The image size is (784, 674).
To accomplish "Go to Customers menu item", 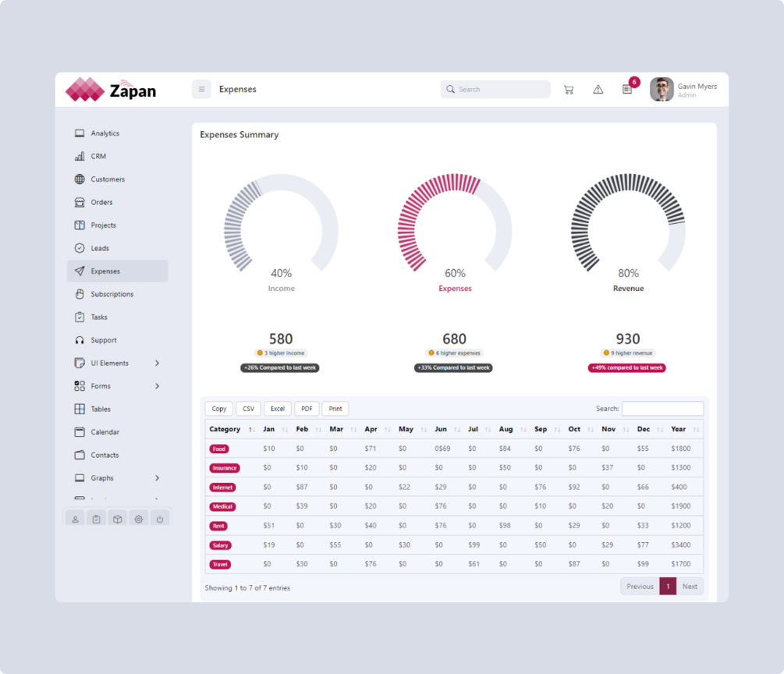I will 118,179.
